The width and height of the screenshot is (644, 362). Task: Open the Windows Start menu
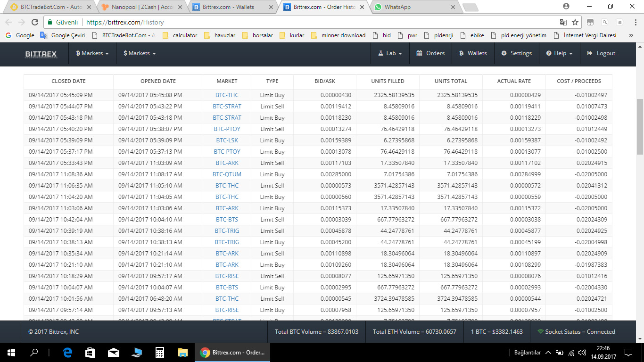(x=11, y=353)
